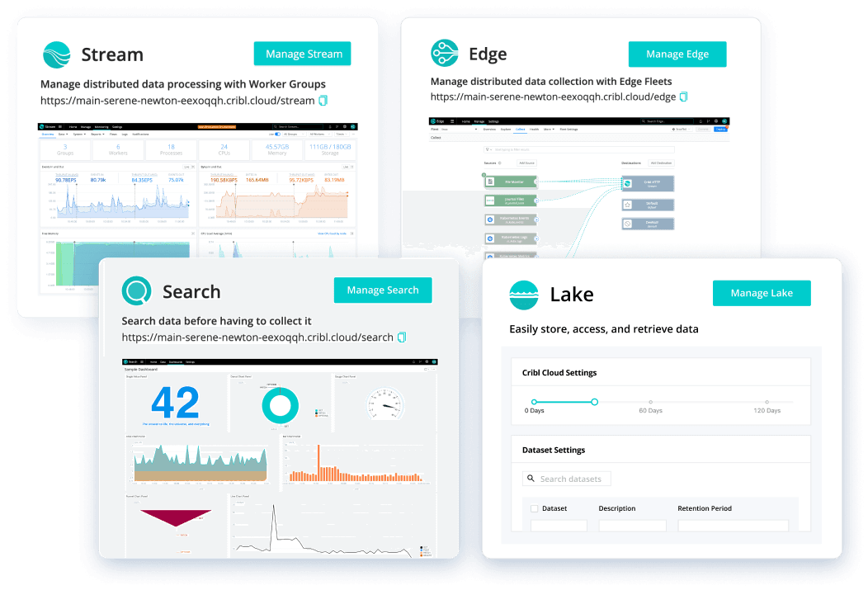
Task: Open the Search cribl.cloud URL link
Action: tap(257, 337)
